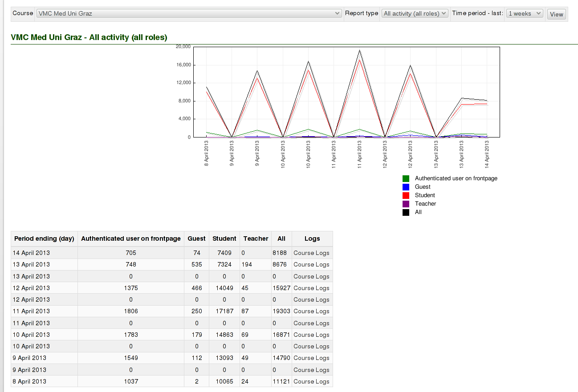Image resolution: width=578 pixels, height=392 pixels.
Task: Click the All column header
Action: click(281, 238)
